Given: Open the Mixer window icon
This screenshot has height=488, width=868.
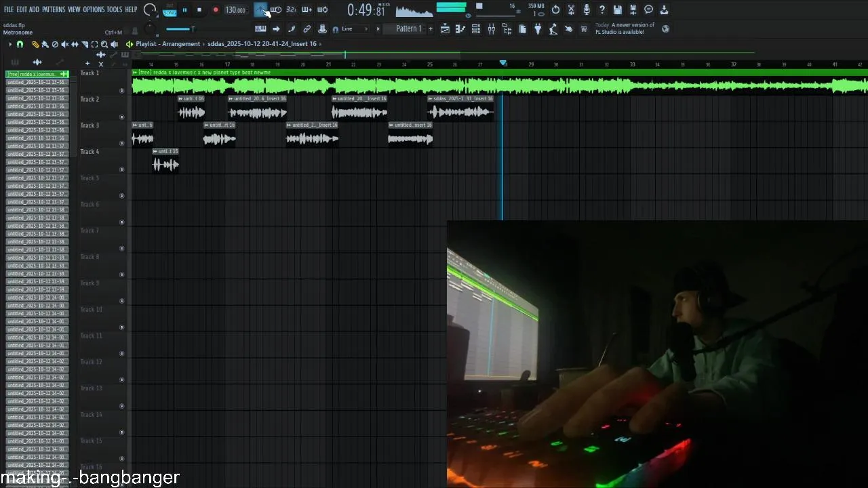Looking at the screenshot, I should [x=492, y=29].
